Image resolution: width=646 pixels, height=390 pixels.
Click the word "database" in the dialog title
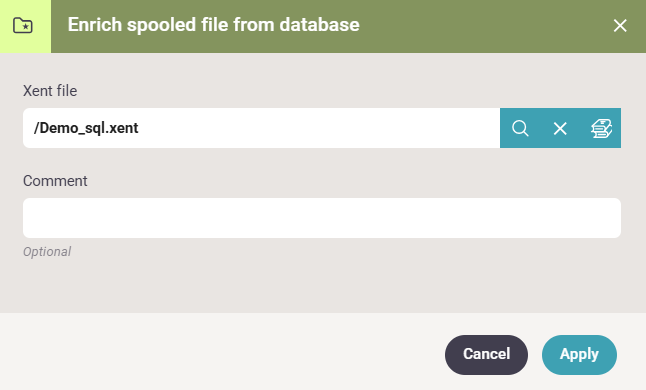pyautogui.click(x=319, y=25)
